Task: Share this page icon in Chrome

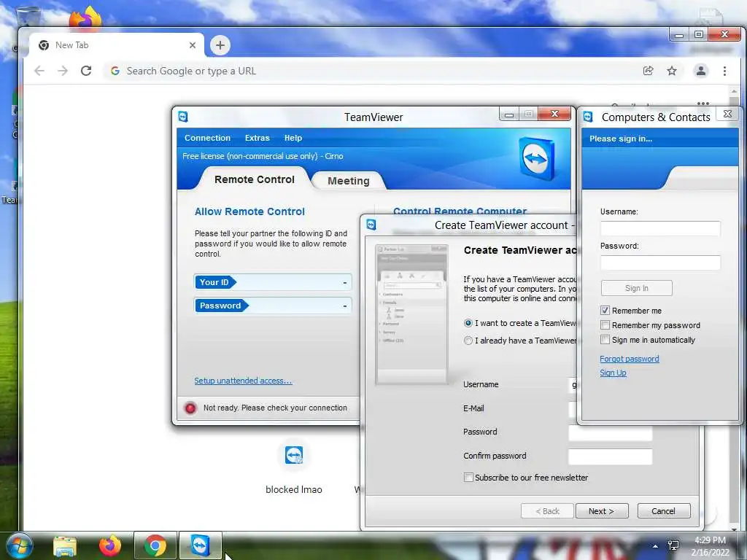Action: pyautogui.click(x=648, y=71)
